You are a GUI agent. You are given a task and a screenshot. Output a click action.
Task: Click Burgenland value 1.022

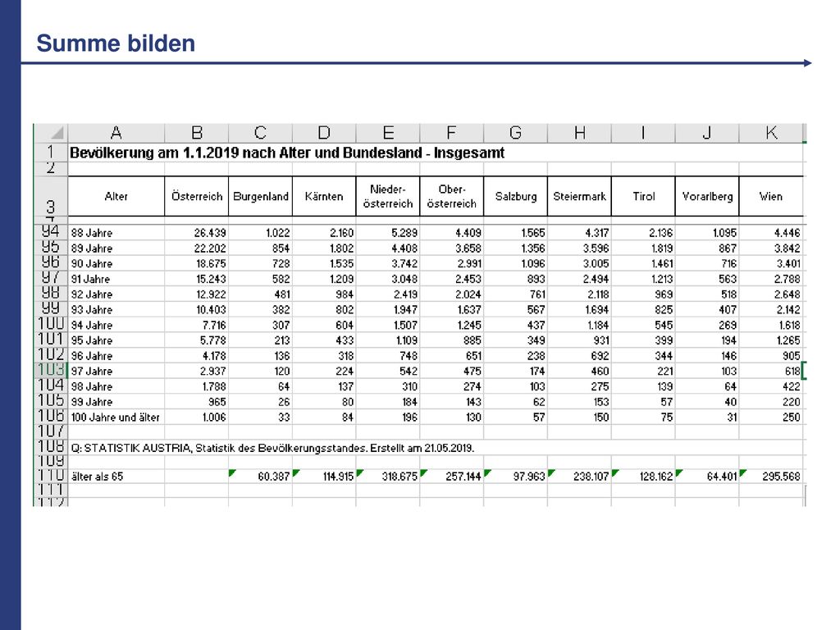(x=260, y=232)
